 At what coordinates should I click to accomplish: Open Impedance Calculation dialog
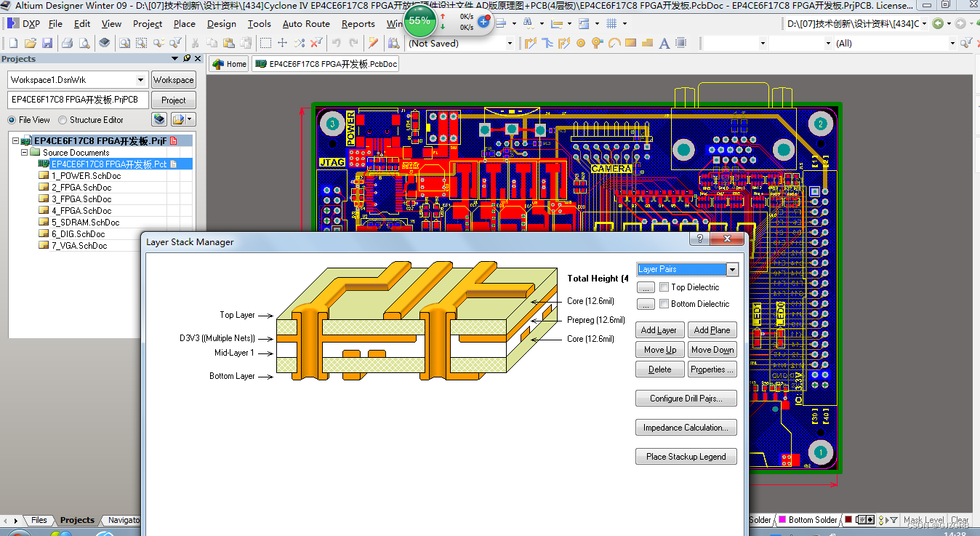(x=686, y=428)
